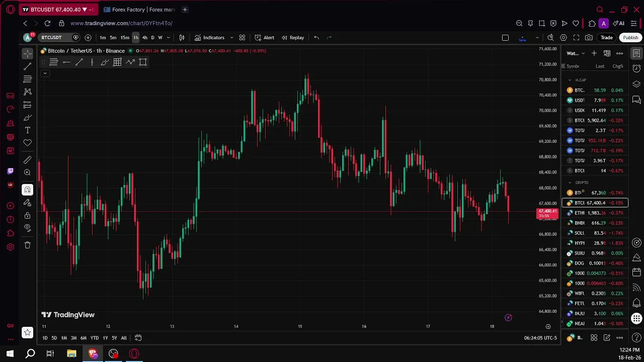This screenshot has width=644, height=362.
Task: Expand favorite indicators dropdown arrow
Action: pyautogui.click(x=231, y=38)
